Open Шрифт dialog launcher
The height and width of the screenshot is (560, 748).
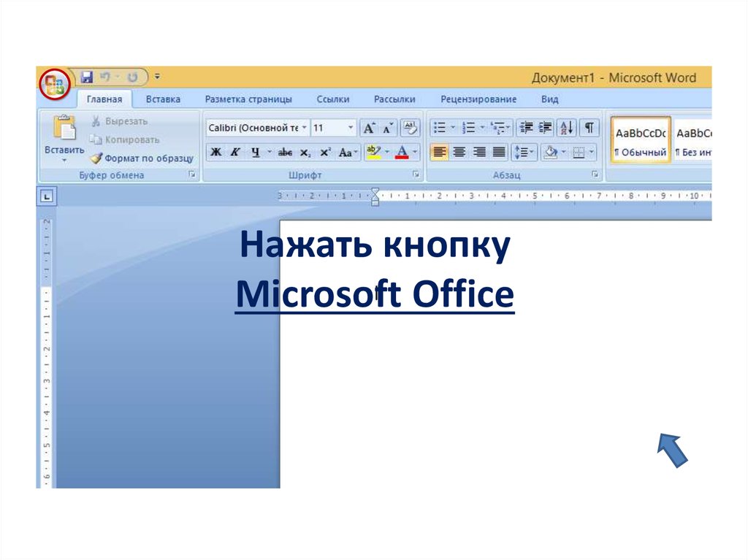coord(416,174)
